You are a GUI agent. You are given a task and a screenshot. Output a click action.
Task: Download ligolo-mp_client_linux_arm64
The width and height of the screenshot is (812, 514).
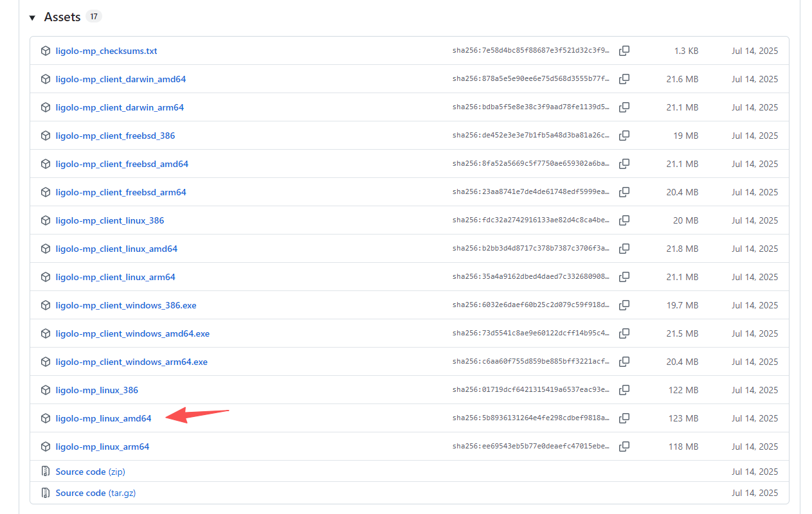pyautogui.click(x=115, y=277)
